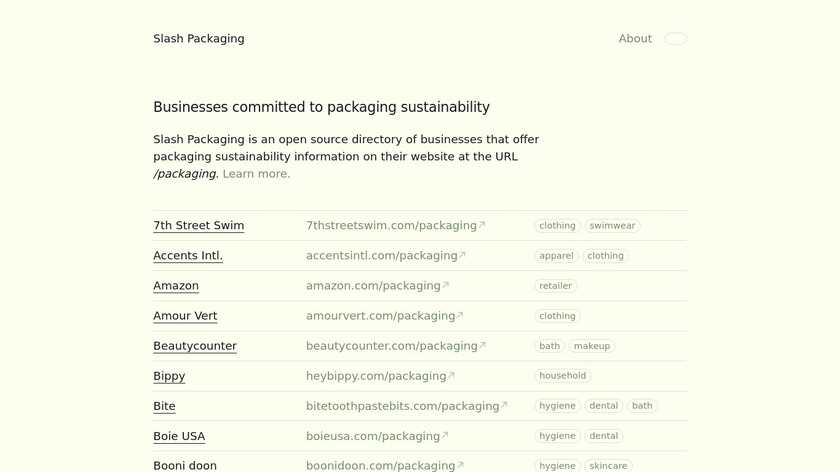Screen dimensions: 840x472
Task: Click external arrow icon after amourvert.com/packaging
Action: [460, 315]
